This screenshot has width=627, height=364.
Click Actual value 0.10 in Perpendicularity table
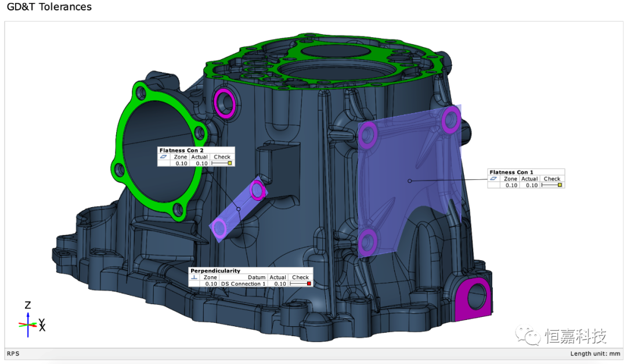point(280,284)
